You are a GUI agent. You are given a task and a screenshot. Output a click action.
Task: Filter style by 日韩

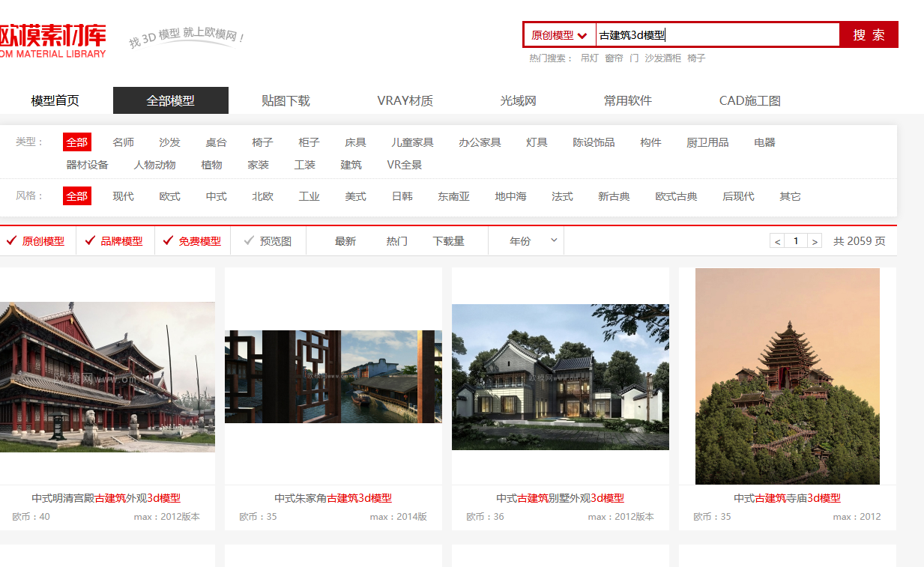pyautogui.click(x=402, y=196)
